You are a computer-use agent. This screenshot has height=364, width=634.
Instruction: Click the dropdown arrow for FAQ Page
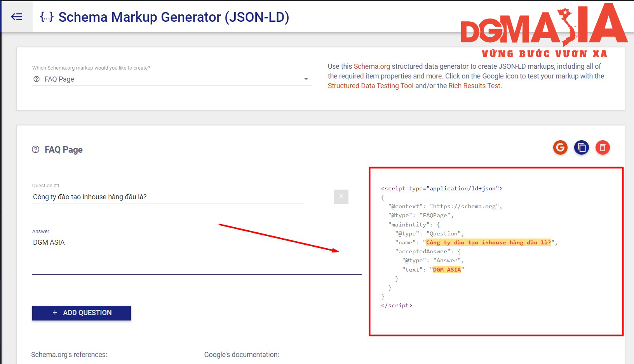pyautogui.click(x=306, y=79)
